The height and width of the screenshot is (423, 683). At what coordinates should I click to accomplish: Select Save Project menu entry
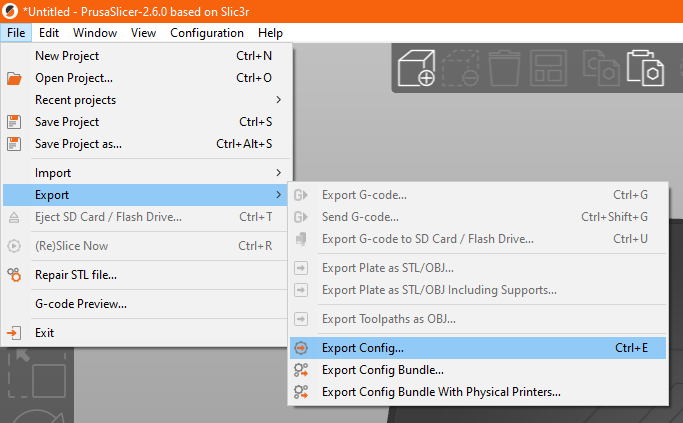click(x=147, y=122)
